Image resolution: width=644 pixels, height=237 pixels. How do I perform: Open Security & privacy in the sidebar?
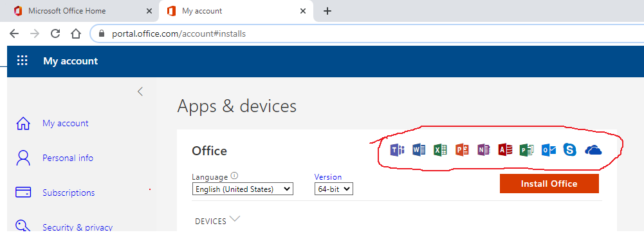click(78, 227)
